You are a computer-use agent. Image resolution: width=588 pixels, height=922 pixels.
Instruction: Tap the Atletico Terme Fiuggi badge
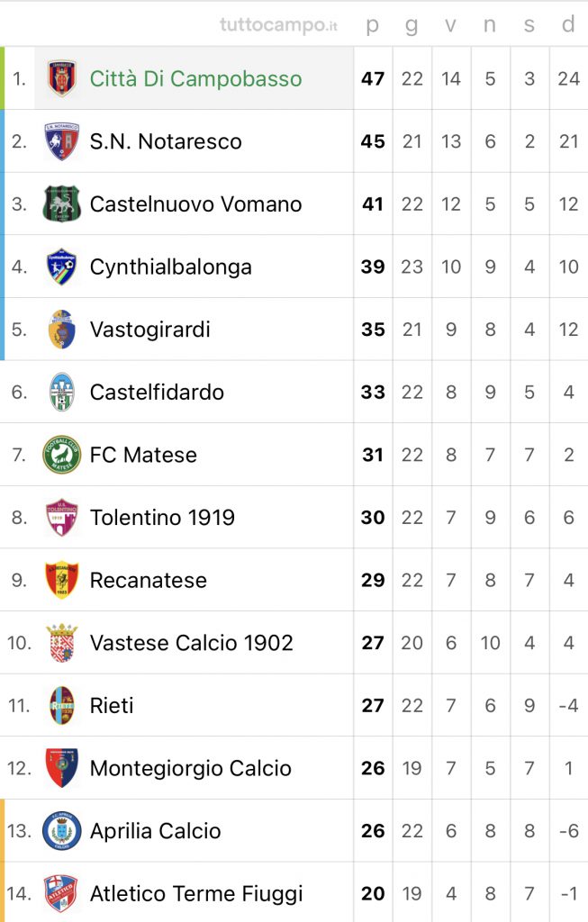point(62,894)
